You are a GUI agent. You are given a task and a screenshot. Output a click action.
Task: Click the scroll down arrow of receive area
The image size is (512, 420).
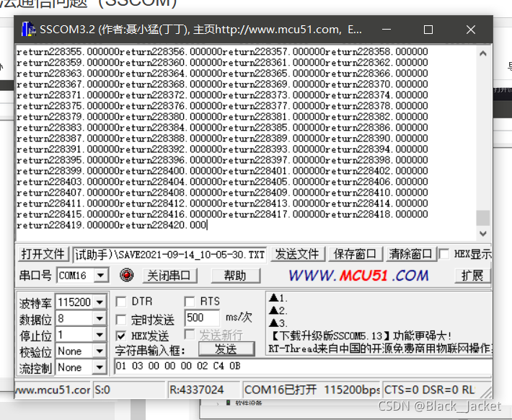click(483, 233)
